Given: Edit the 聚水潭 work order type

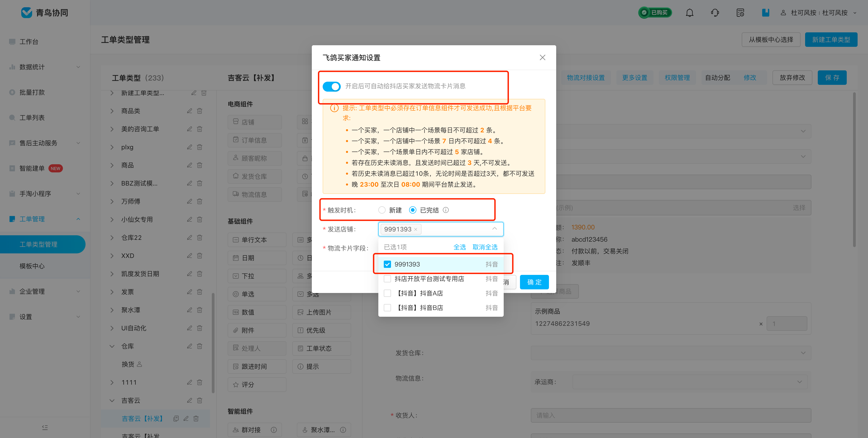Looking at the screenshot, I should tap(190, 310).
